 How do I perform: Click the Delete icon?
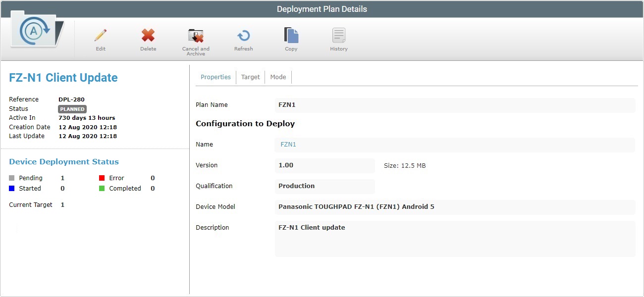pos(148,36)
